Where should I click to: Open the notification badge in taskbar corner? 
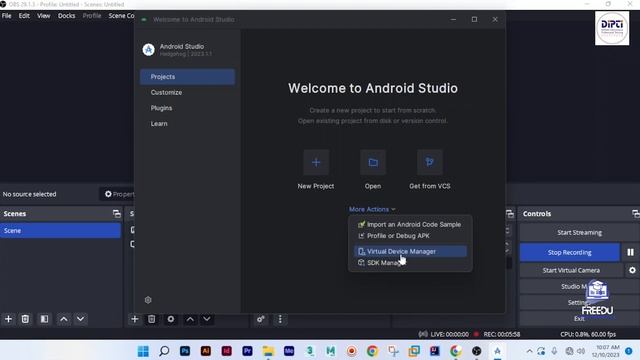[x=629, y=351]
